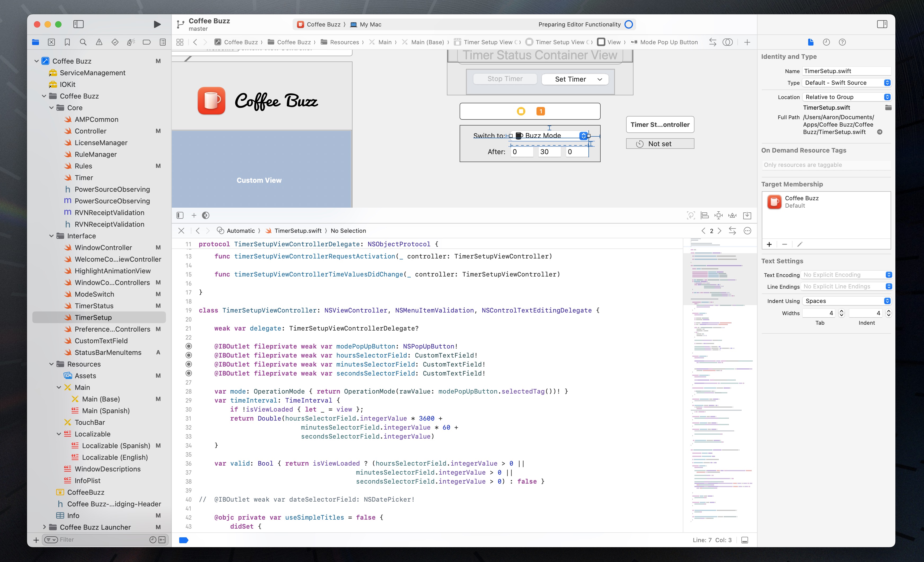The image size is (924, 562).
Task: Select TimerStatus file in navigator
Action: click(94, 306)
